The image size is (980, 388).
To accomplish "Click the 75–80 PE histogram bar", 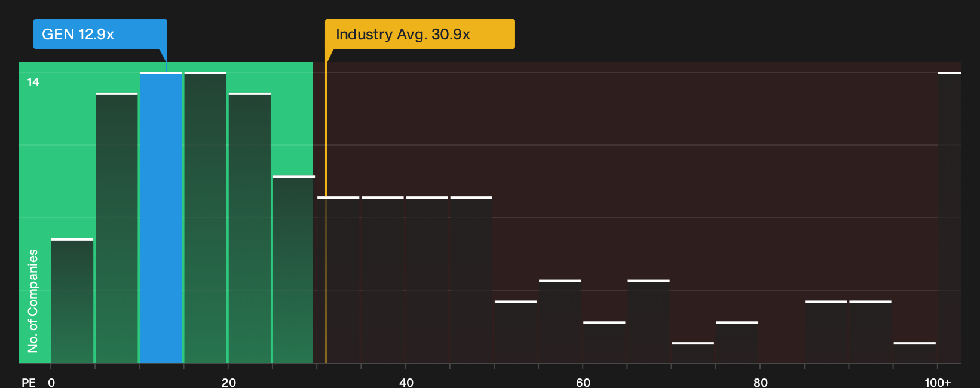I will pyautogui.click(x=737, y=343).
